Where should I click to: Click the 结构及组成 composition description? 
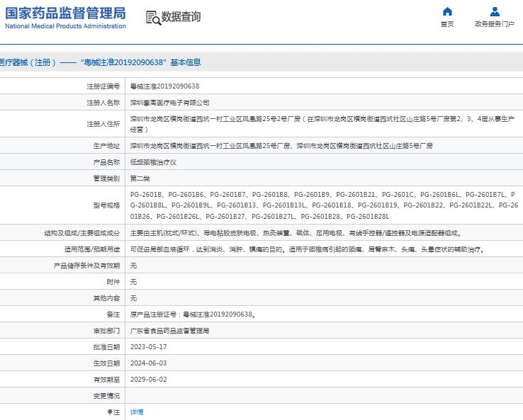(296, 233)
